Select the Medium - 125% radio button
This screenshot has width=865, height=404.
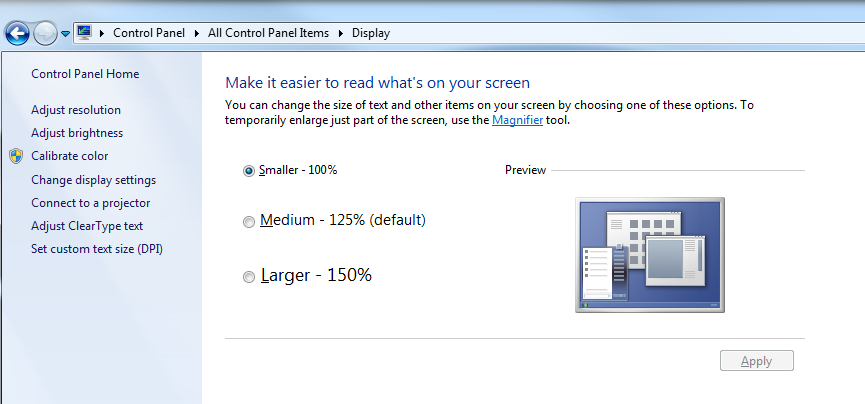249,222
